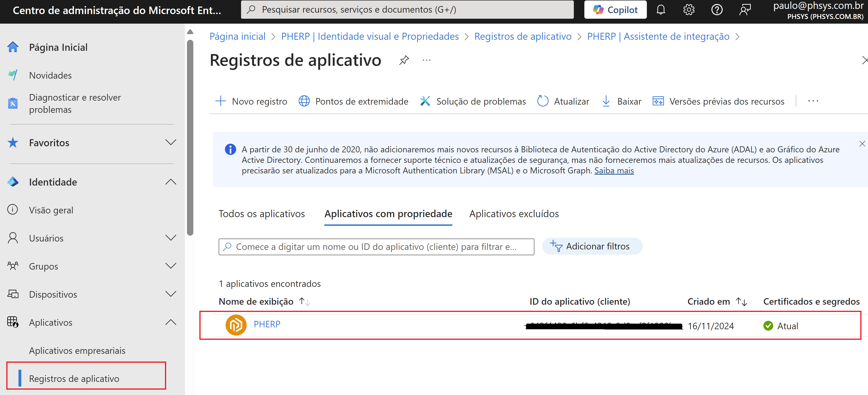Expand the Favoritos section chevron
Screen dimensions: 868x395
click(x=171, y=142)
